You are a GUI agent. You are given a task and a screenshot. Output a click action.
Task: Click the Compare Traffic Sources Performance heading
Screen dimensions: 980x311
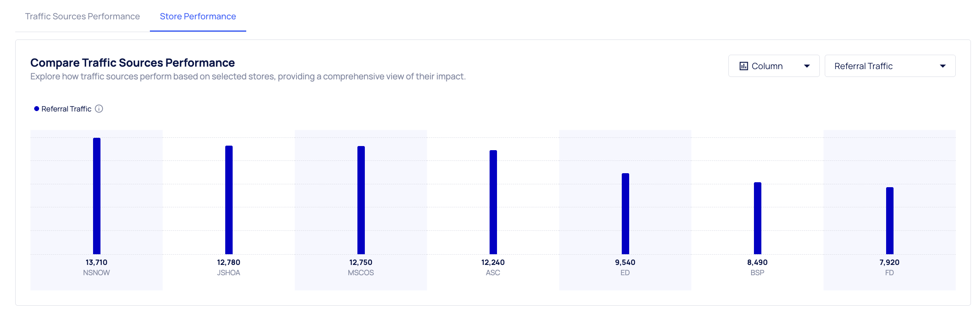pyautogui.click(x=133, y=63)
